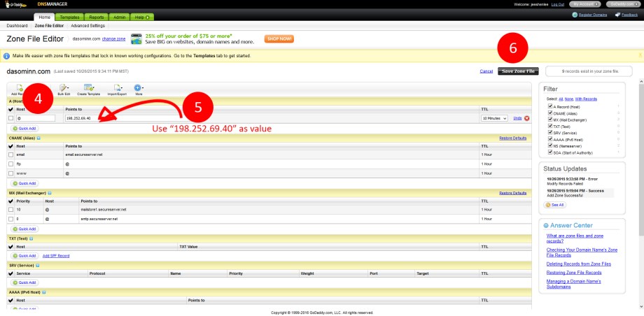Switch to the Home tab
The width and height of the screenshot is (644, 316).
pyautogui.click(x=45, y=17)
